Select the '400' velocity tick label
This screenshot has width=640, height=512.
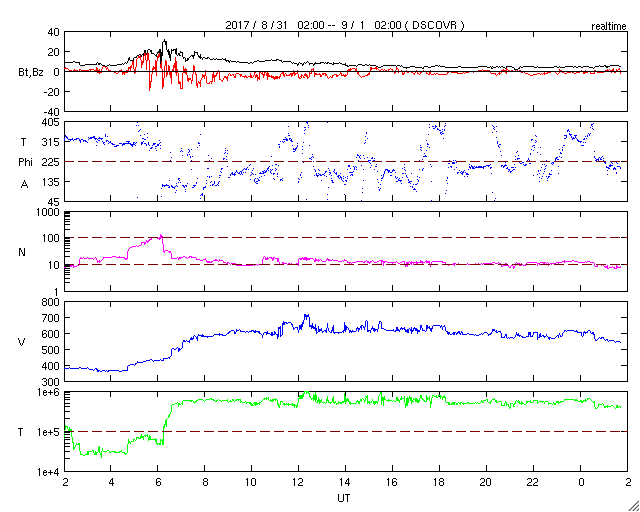(52, 366)
